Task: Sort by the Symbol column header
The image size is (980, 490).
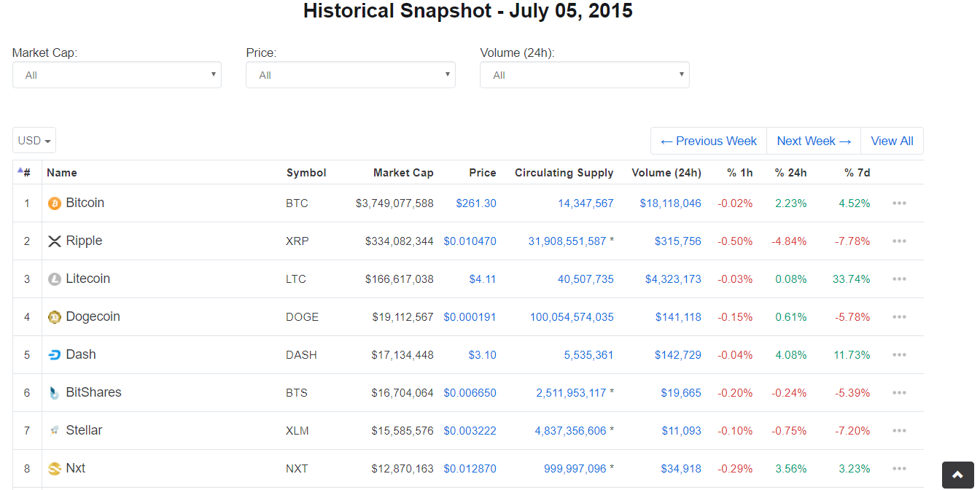Action: point(306,173)
